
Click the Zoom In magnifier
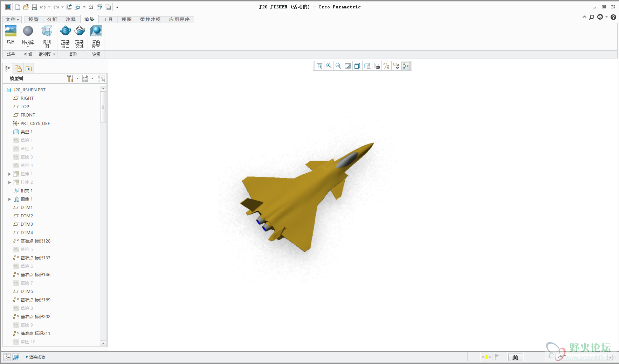(329, 66)
